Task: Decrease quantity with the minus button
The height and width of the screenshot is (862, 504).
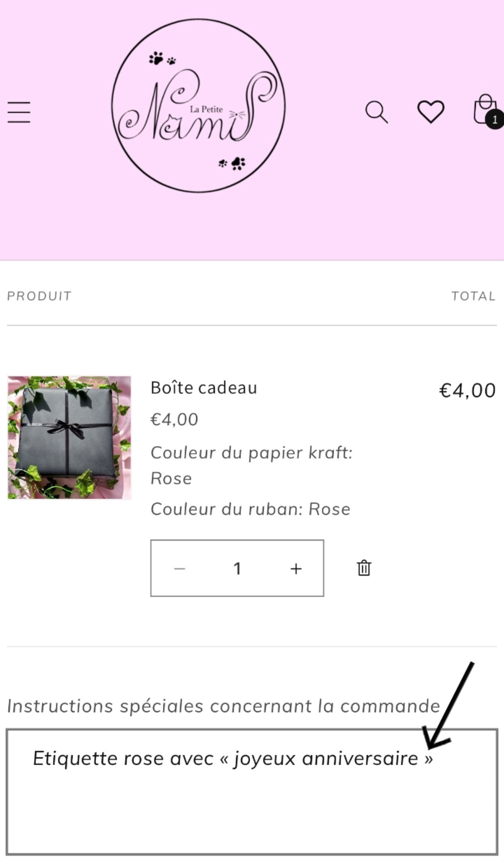Action: coord(179,569)
